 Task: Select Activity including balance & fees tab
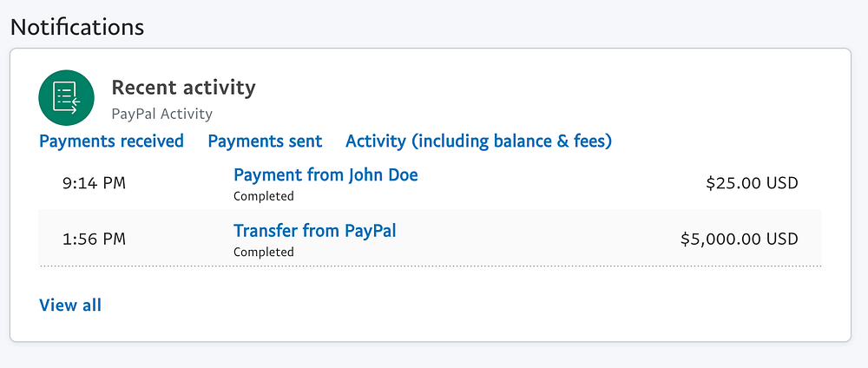[478, 141]
